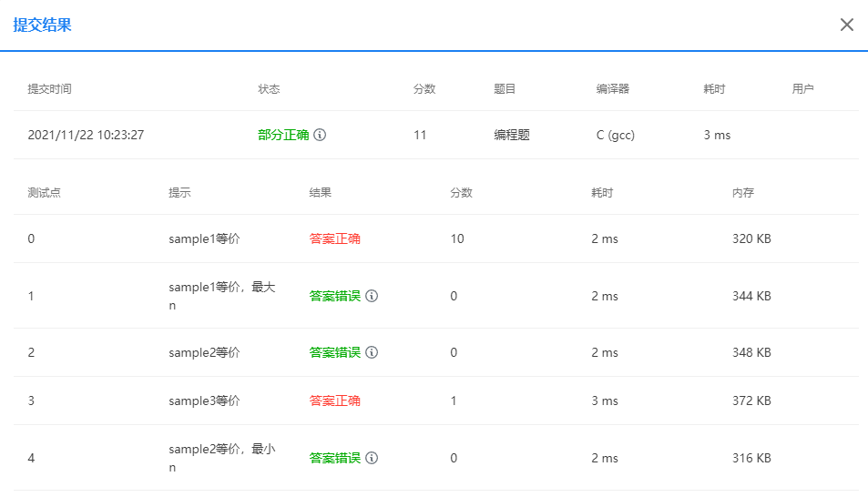Click the 状态 column header

click(x=269, y=89)
